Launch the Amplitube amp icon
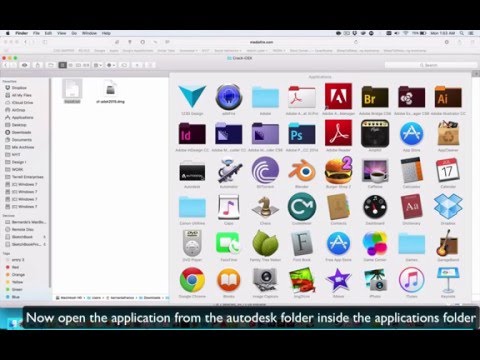 click(375, 133)
